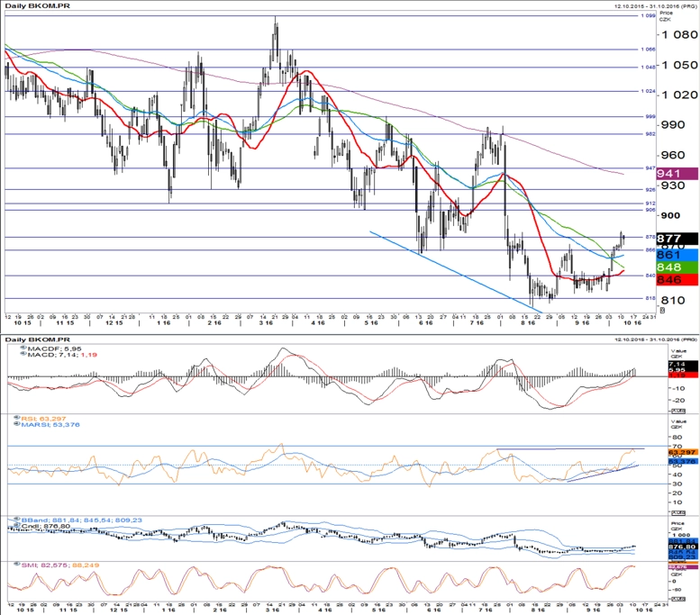
Task: Select the red 846 moving average price tag
Action: [677, 280]
